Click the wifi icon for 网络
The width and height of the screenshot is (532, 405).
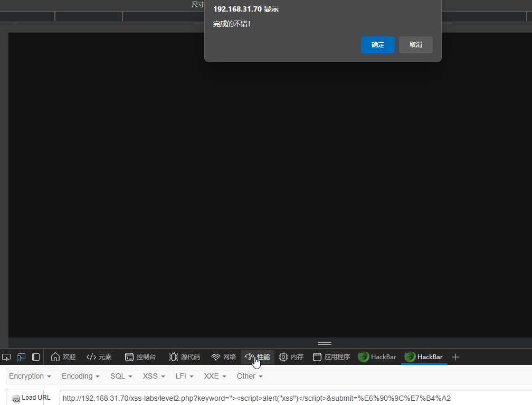[216, 357]
